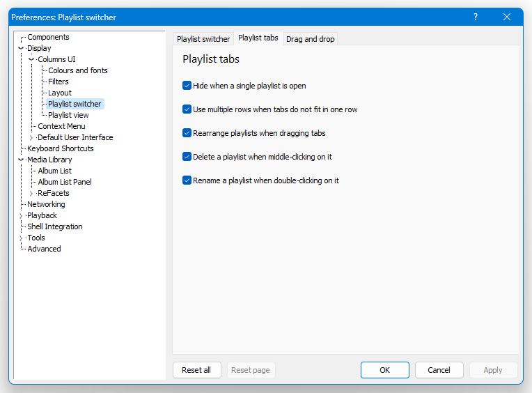Expand the Playback tree node
532x393 pixels.
tap(21, 215)
